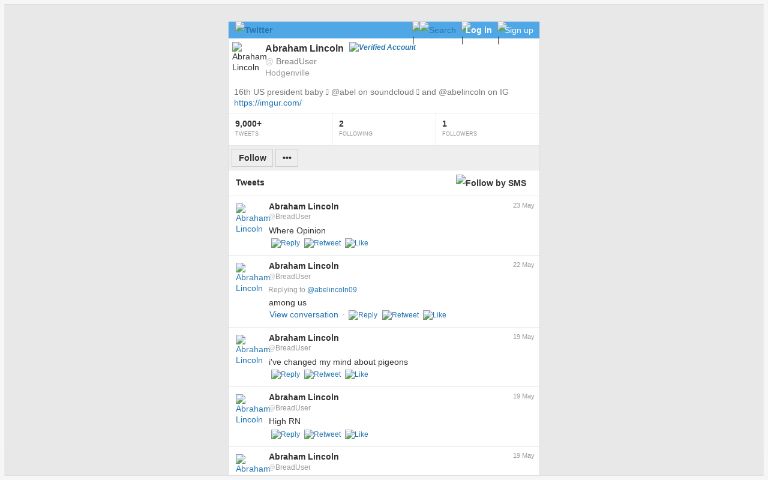Like the "among us" tweet

[434, 315]
